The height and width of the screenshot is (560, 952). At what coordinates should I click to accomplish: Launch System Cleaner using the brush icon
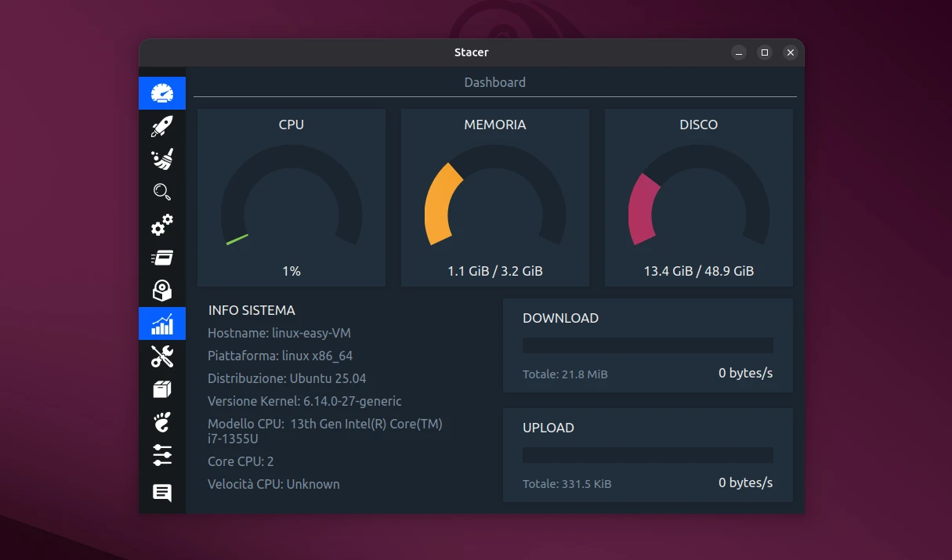click(162, 158)
